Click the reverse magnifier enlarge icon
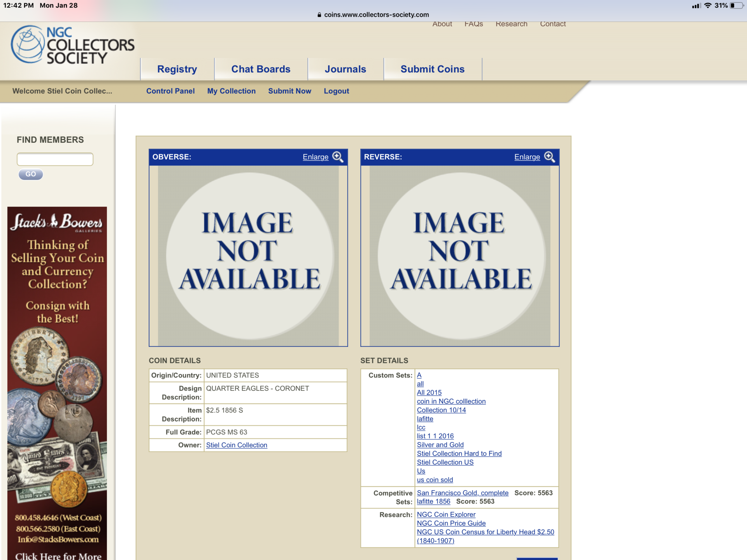The width and height of the screenshot is (747, 560). [549, 157]
